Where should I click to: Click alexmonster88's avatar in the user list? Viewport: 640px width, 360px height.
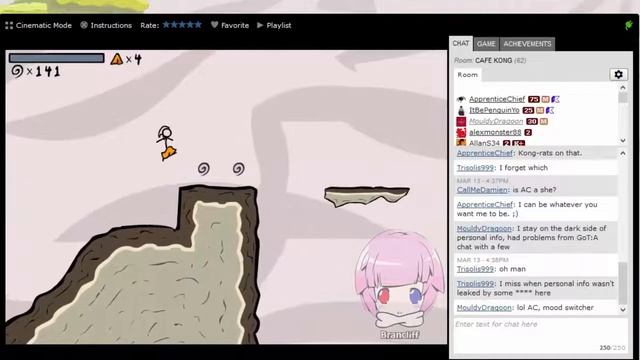click(461, 132)
